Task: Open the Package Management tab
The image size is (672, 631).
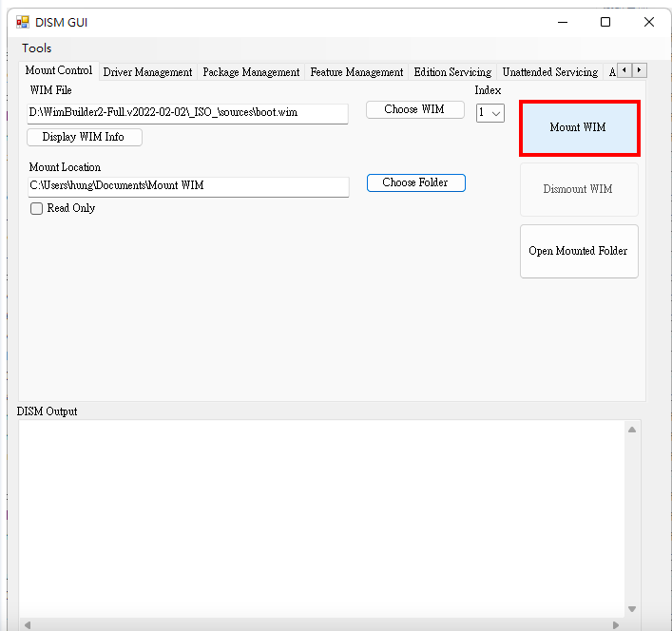Action: click(x=251, y=72)
